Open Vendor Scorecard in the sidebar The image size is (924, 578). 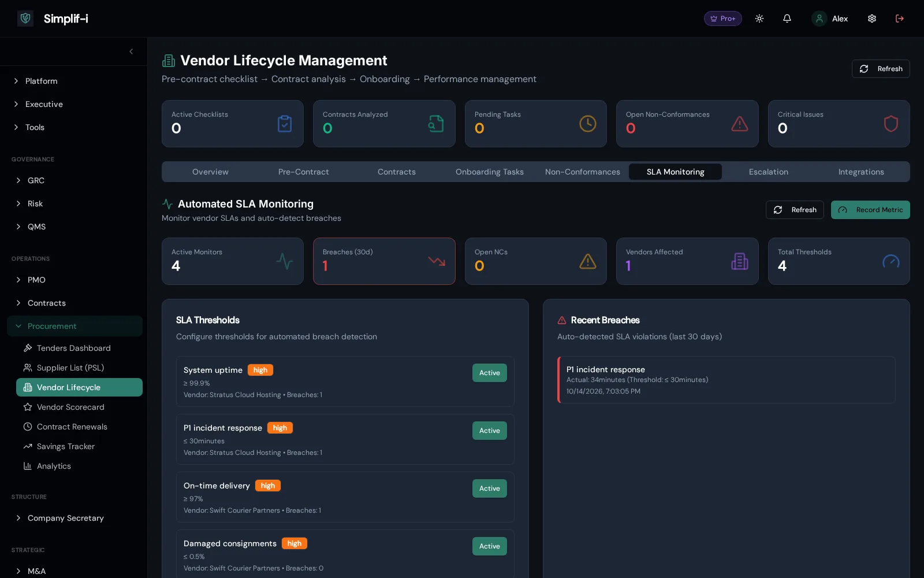tap(79, 407)
